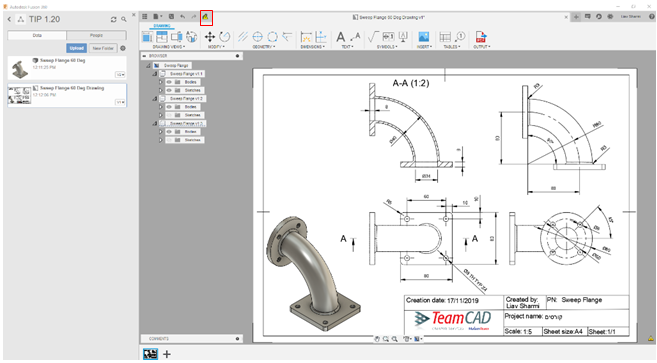Expand Bodies folder under Sweep Flange v1:1
657x363 pixels.
(x=160, y=82)
